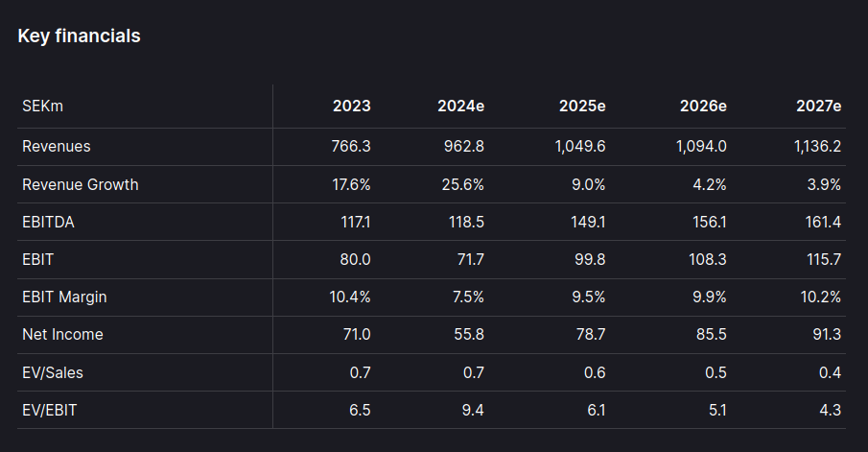The image size is (868, 452).
Task: Click the 2023 Revenues value 766.3
Action: pos(350,147)
